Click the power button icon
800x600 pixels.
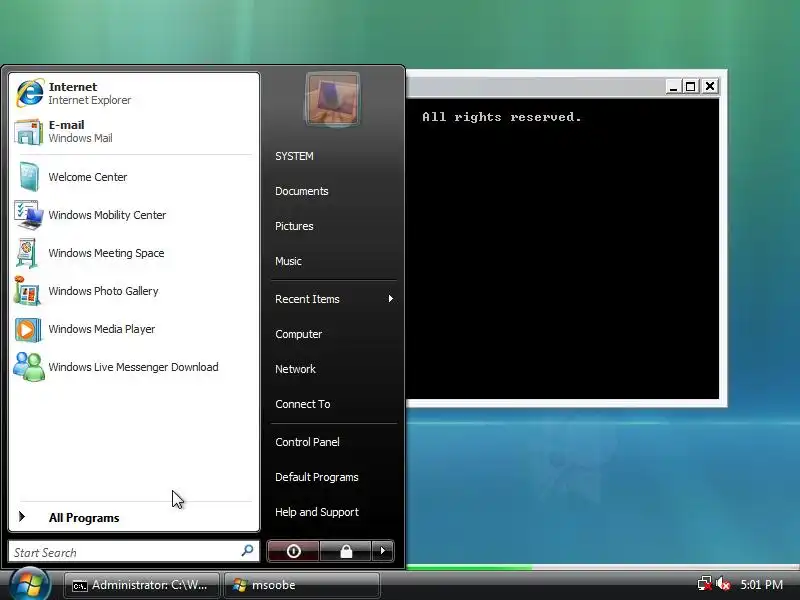[x=293, y=551]
